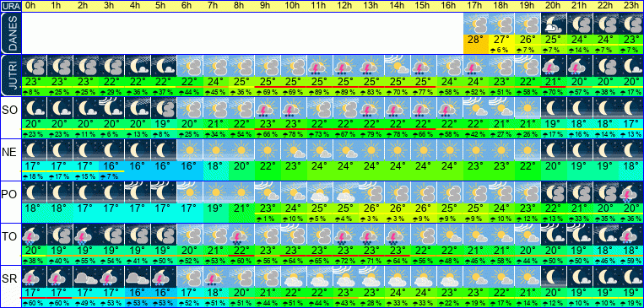Screen dimensions: 644x308
Task: Select the SR 2h overcast night icon
Action: 85,277
